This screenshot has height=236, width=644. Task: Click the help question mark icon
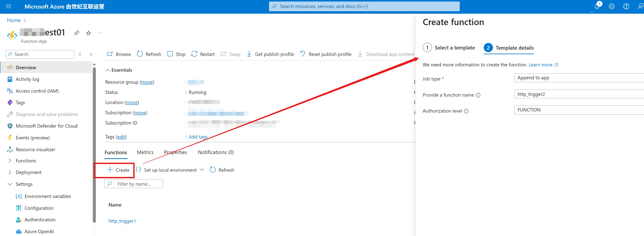626,6
